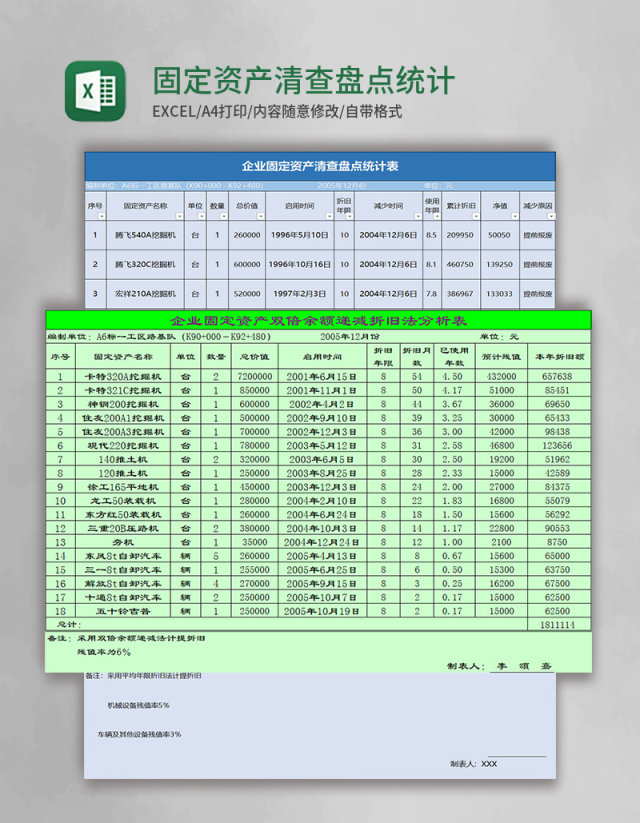Select the note 机械设备残值率5%
Viewport: 640px width, 823px height.
139,705
